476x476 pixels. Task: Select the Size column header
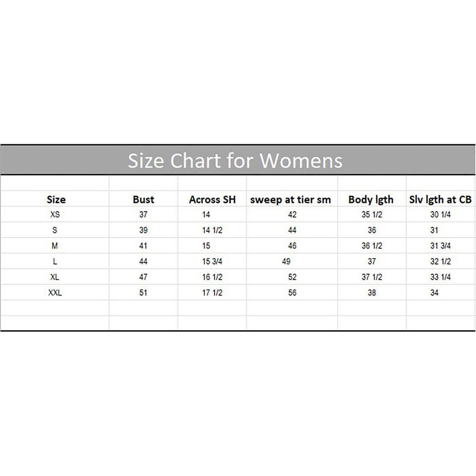click(56, 199)
